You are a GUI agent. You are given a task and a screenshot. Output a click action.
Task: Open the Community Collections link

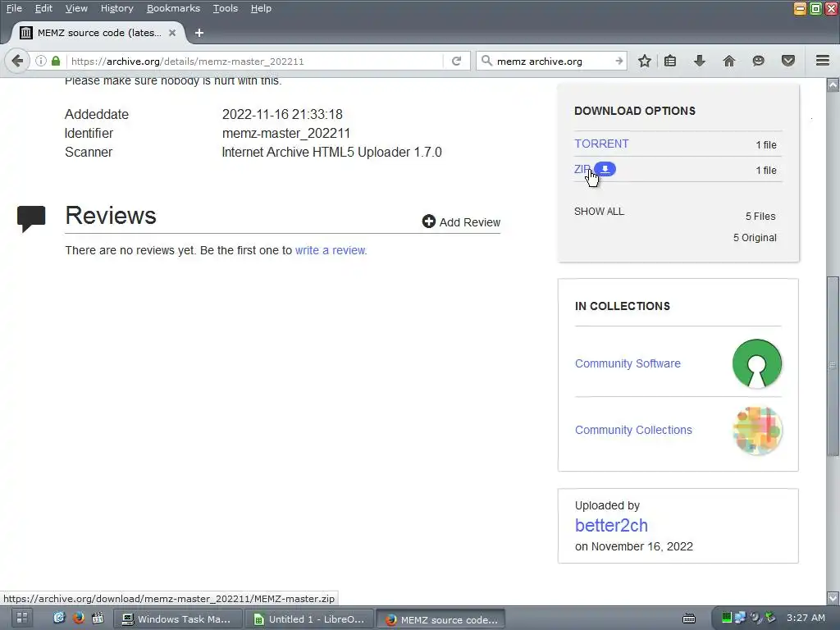coord(633,430)
